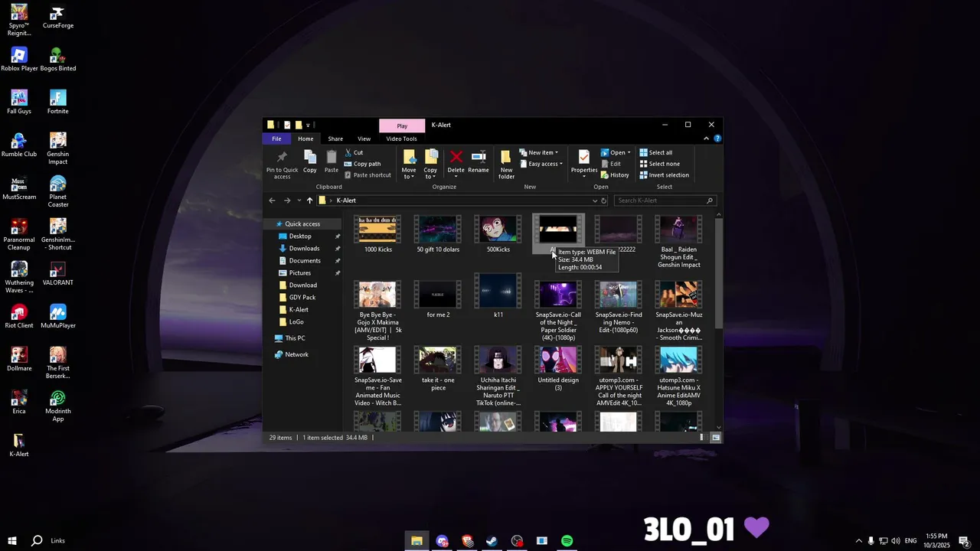Screen dimensions: 980x551
Task: Go up one folder level arrow
Action: click(x=309, y=201)
